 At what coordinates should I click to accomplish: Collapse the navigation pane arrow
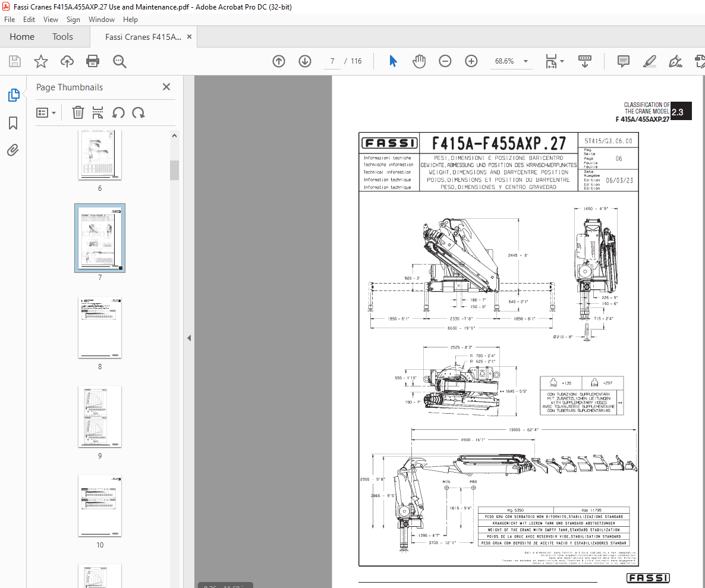coord(189,338)
